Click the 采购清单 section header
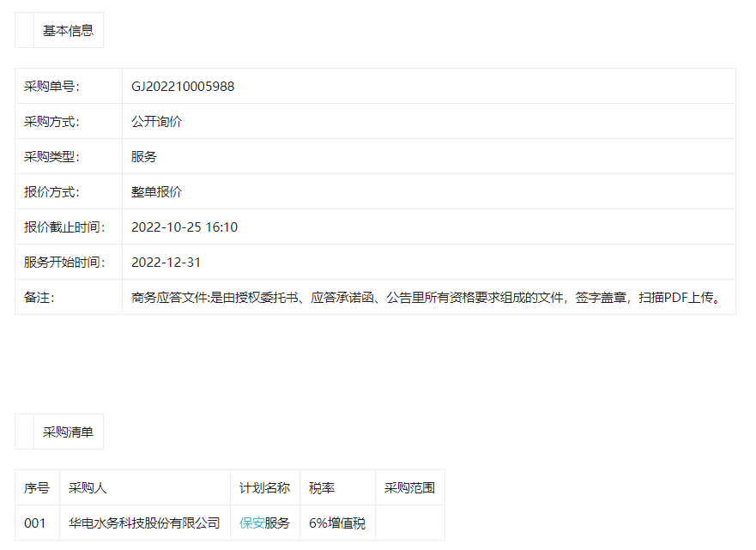 click(x=68, y=432)
